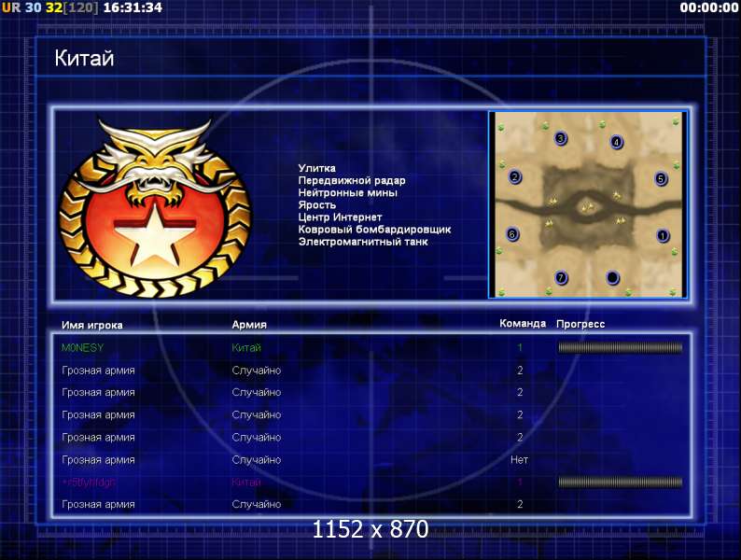741x560 pixels.
Task: Select the "Передвижной радар" entry
Action: [352, 180]
